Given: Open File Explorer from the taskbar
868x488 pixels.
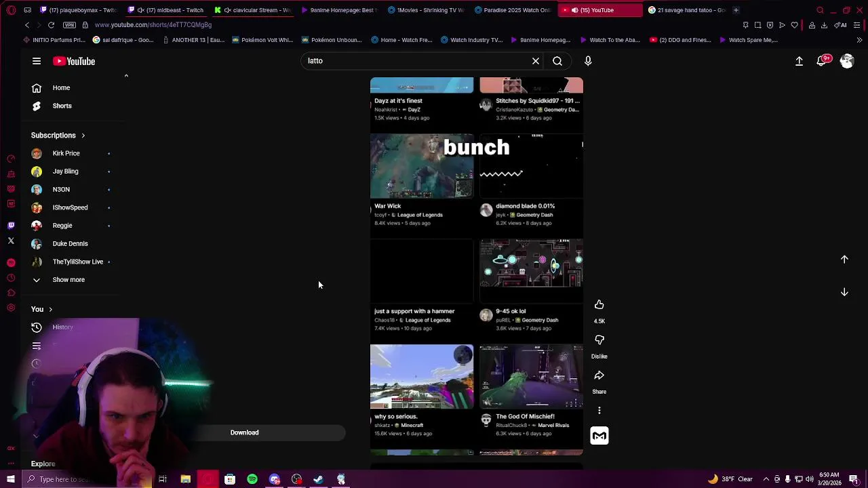Looking at the screenshot, I should [185, 479].
